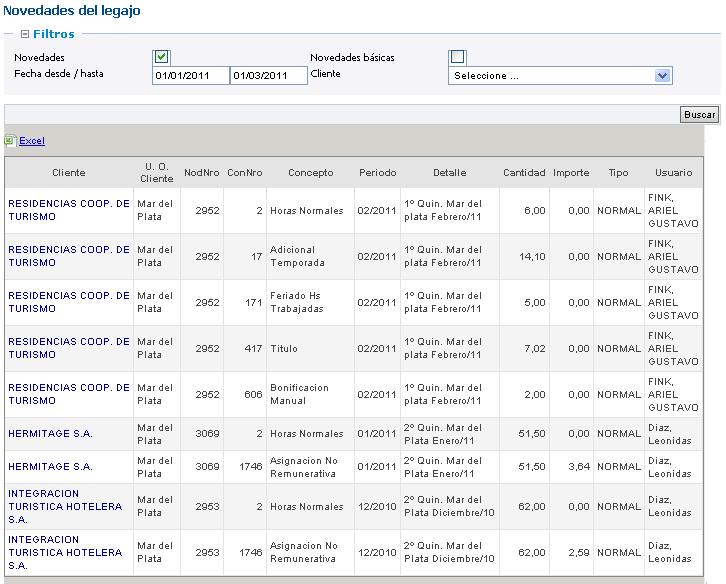Open RESIDENCIAS COOP. link in Bonificacion Manual row
726x584 pixels.
click(69, 394)
